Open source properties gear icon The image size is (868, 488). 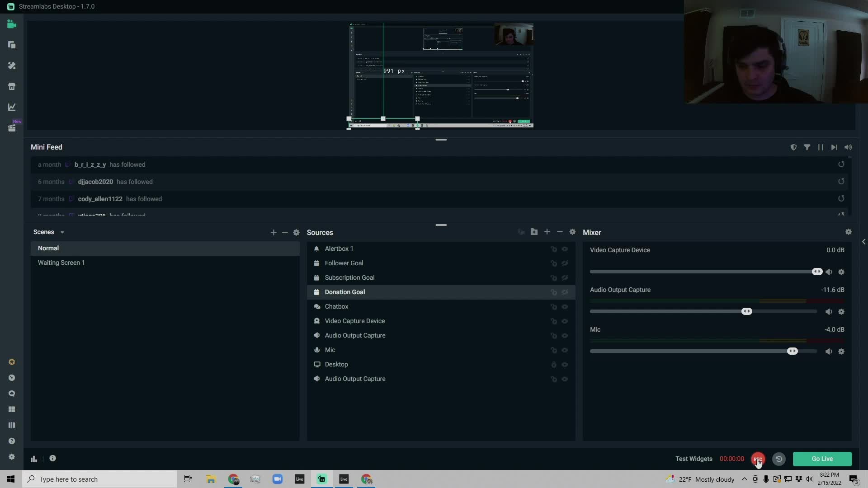(x=572, y=232)
